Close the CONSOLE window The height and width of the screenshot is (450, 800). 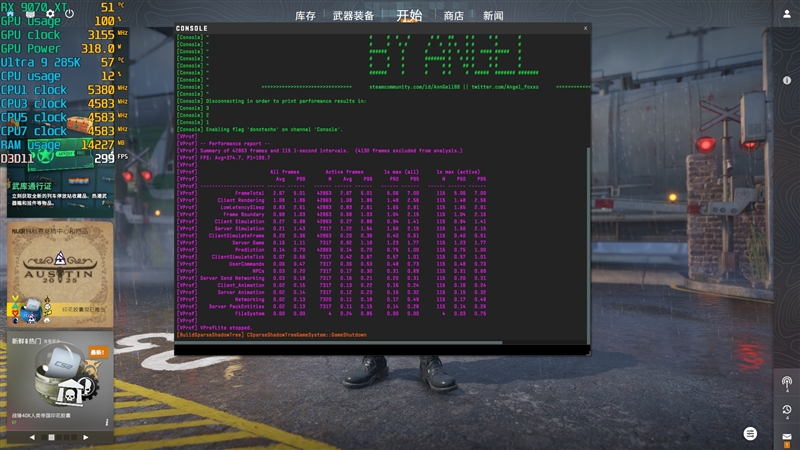[x=585, y=28]
